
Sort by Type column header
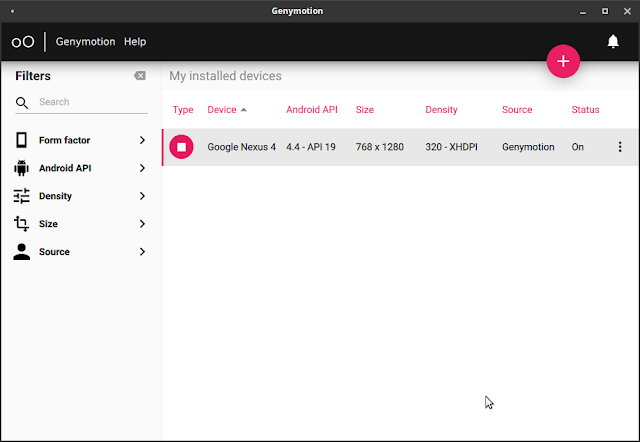pyautogui.click(x=183, y=110)
